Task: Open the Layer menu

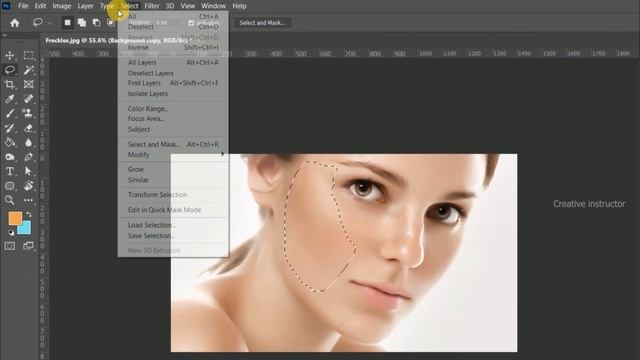Action: pos(85,6)
